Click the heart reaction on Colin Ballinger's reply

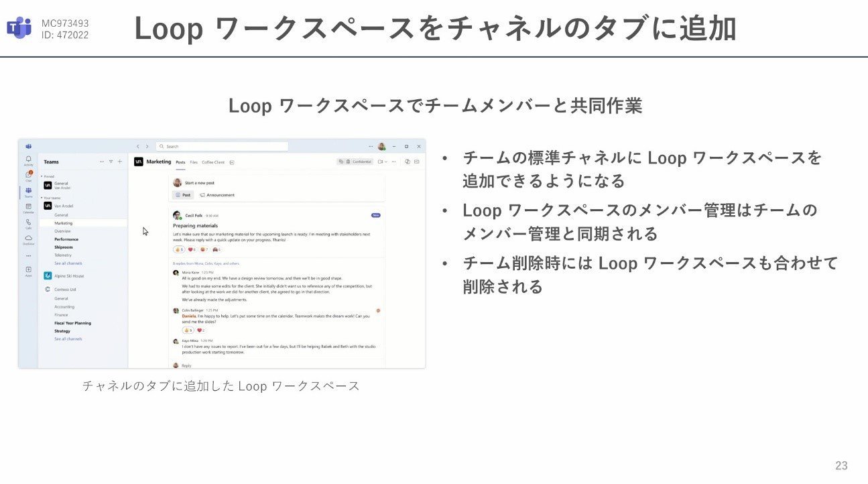(x=201, y=330)
